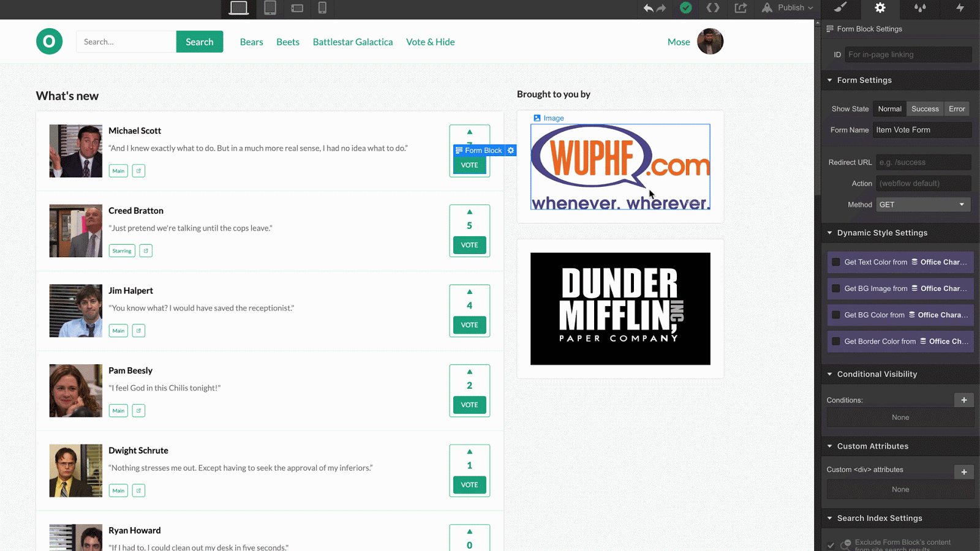Add a visibility condition with plus

(x=964, y=400)
